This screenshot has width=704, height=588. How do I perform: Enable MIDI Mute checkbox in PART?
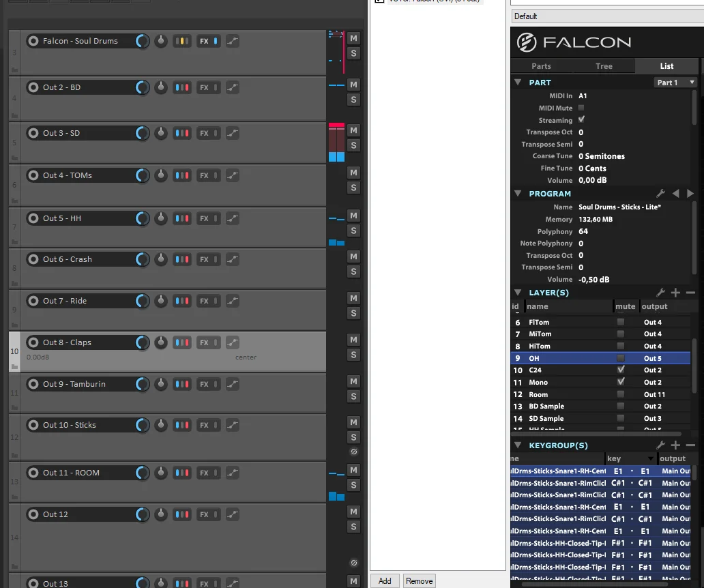[581, 108]
